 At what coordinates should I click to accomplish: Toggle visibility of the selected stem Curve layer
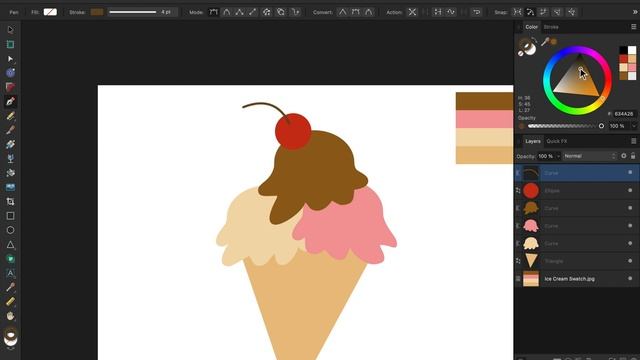click(x=630, y=173)
